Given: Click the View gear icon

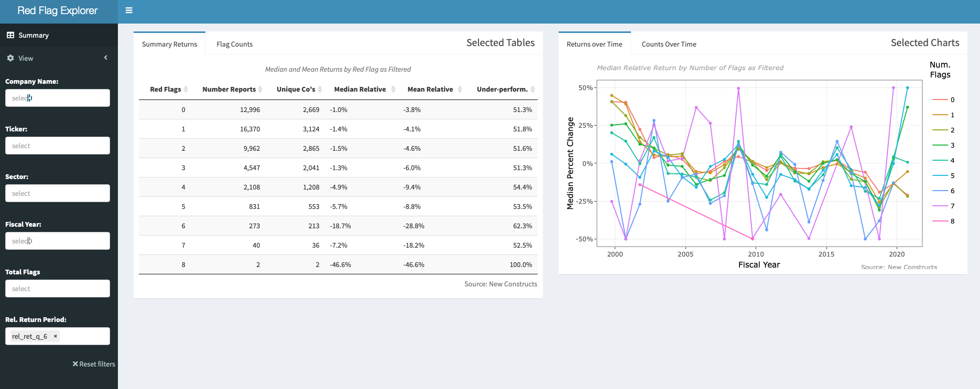Looking at the screenshot, I should point(10,58).
